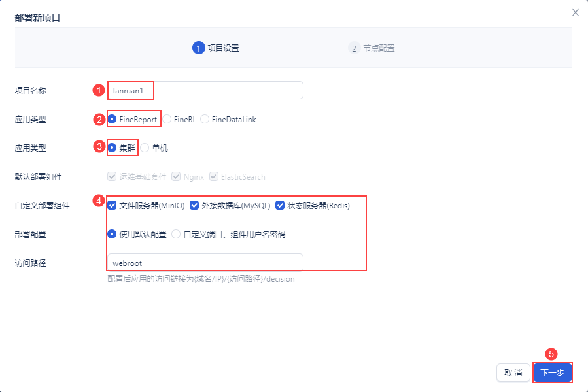Choose the 集群 deployment option
588x392 pixels.
point(122,148)
